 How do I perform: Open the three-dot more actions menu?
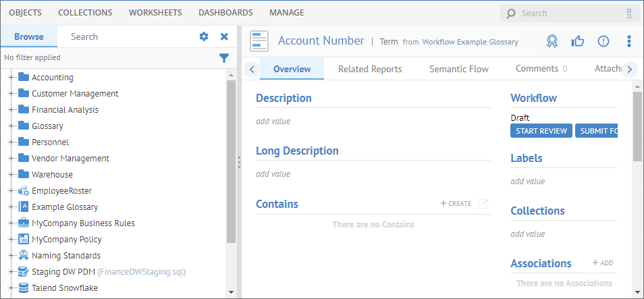pyautogui.click(x=629, y=41)
